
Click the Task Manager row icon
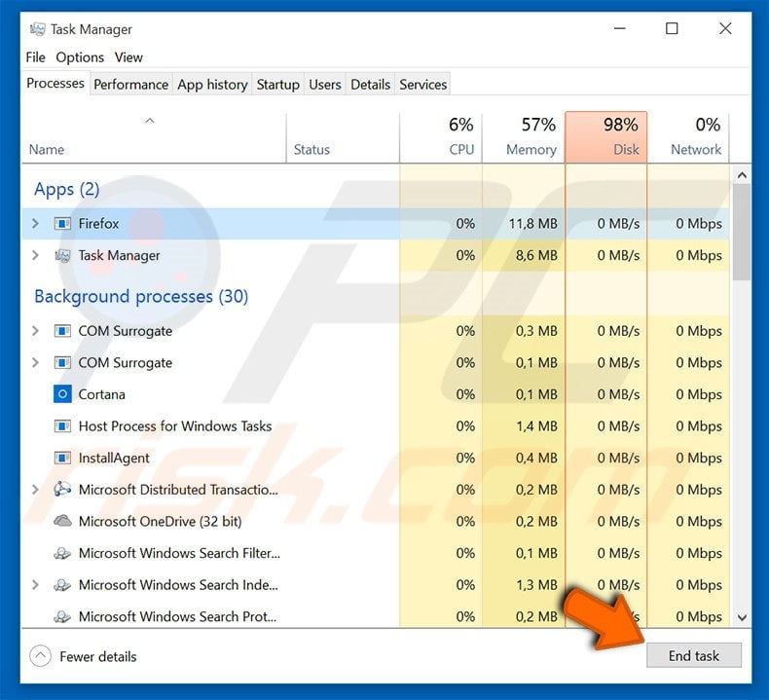point(62,256)
